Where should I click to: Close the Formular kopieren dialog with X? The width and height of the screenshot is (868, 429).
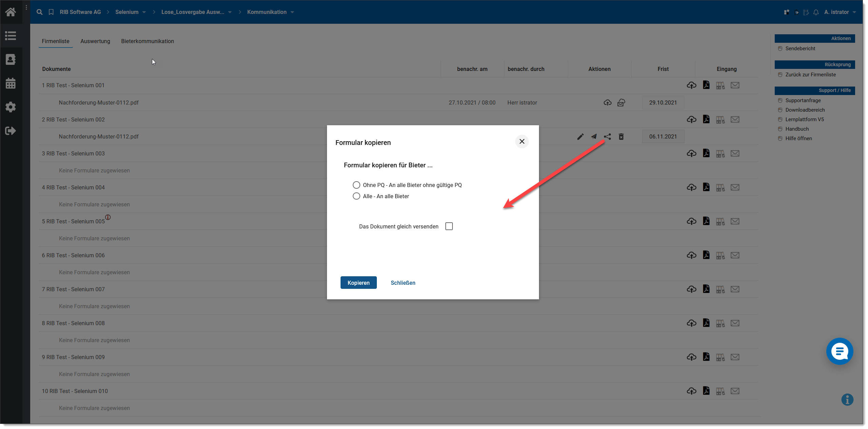(522, 142)
